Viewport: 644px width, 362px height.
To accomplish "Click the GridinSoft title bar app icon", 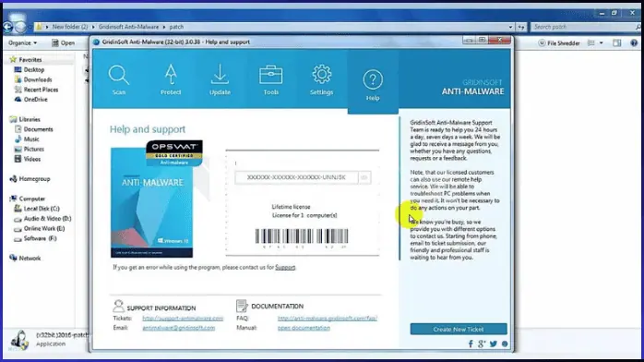I will (96, 42).
